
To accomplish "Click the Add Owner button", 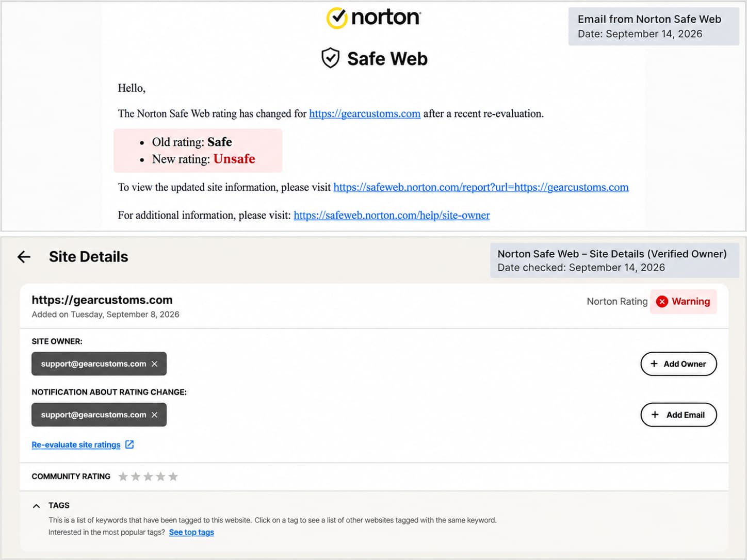I will (678, 364).
